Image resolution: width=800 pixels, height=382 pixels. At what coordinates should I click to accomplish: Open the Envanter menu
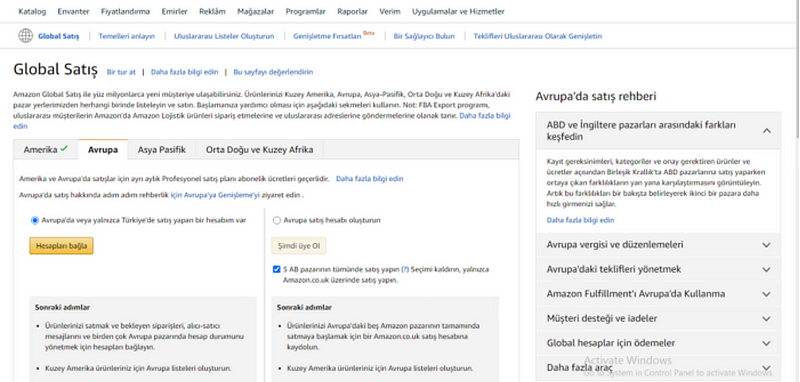coord(73,11)
